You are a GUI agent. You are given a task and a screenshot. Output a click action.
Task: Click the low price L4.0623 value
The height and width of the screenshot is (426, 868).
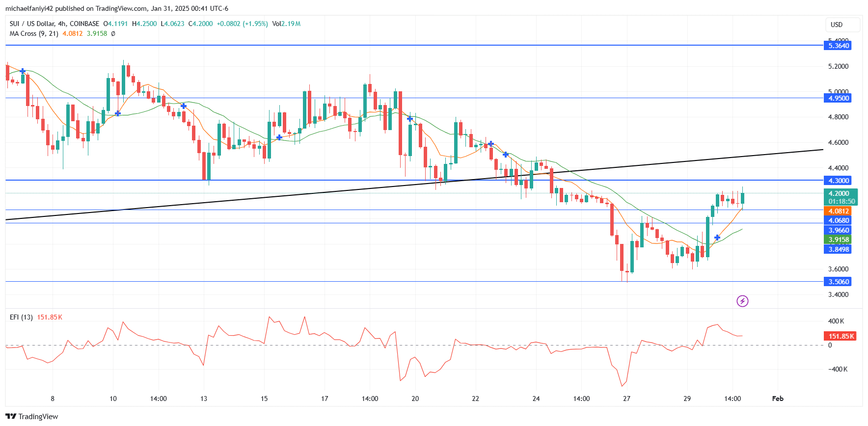pyautogui.click(x=172, y=24)
